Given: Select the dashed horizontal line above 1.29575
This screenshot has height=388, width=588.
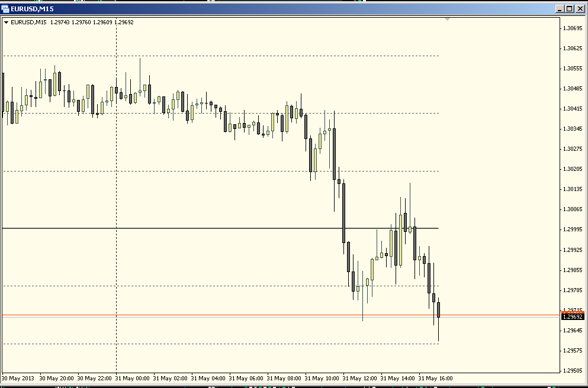Looking at the screenshot, I should coord(220,344).
